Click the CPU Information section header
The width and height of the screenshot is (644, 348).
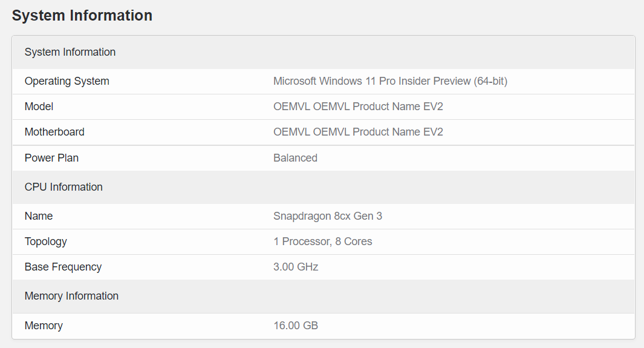point(63,187)
